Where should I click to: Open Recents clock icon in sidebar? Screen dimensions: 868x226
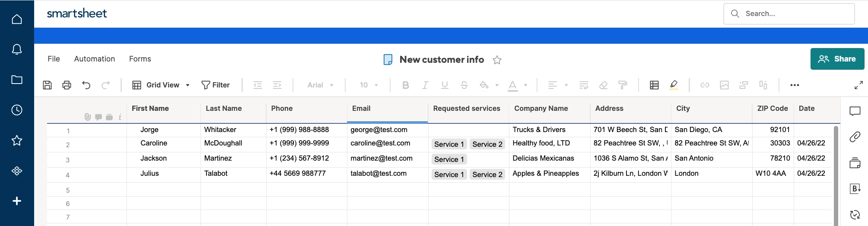point(17,110)
